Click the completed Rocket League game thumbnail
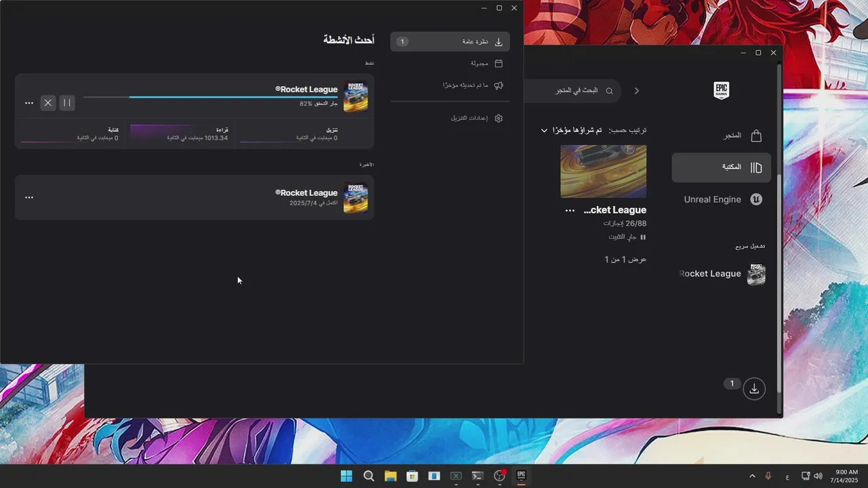 (x=355, y=198)
